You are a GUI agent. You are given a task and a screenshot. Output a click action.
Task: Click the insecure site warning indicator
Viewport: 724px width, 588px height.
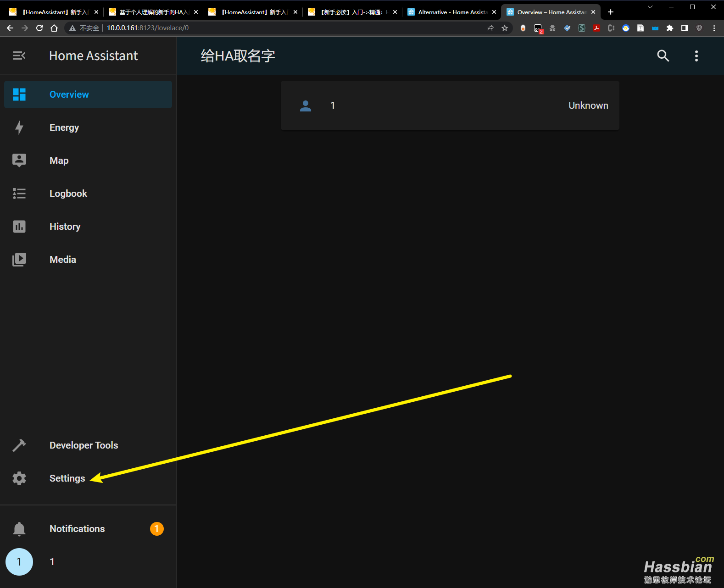pos(84,28)
